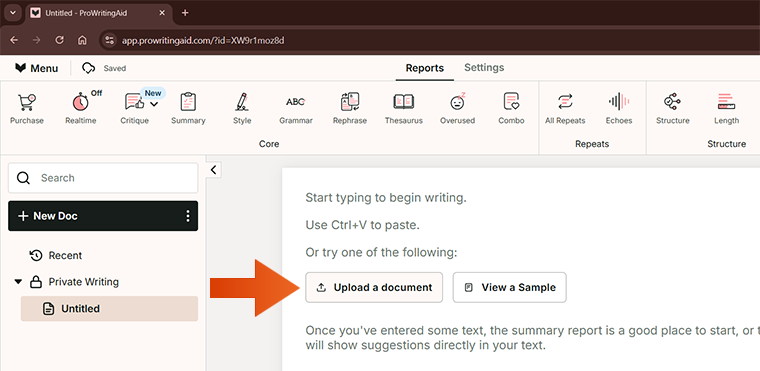Click 'Start typing to begin writing.' text
This screenshot has height=371, width=760.
point(386,198)
